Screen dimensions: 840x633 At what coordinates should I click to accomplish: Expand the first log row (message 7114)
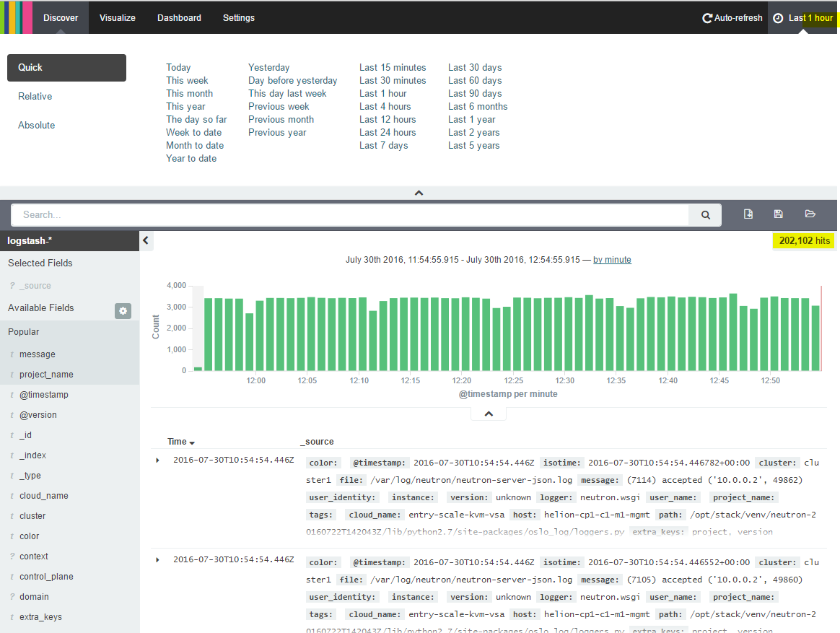pyautogui.click(x=157, y=460)
